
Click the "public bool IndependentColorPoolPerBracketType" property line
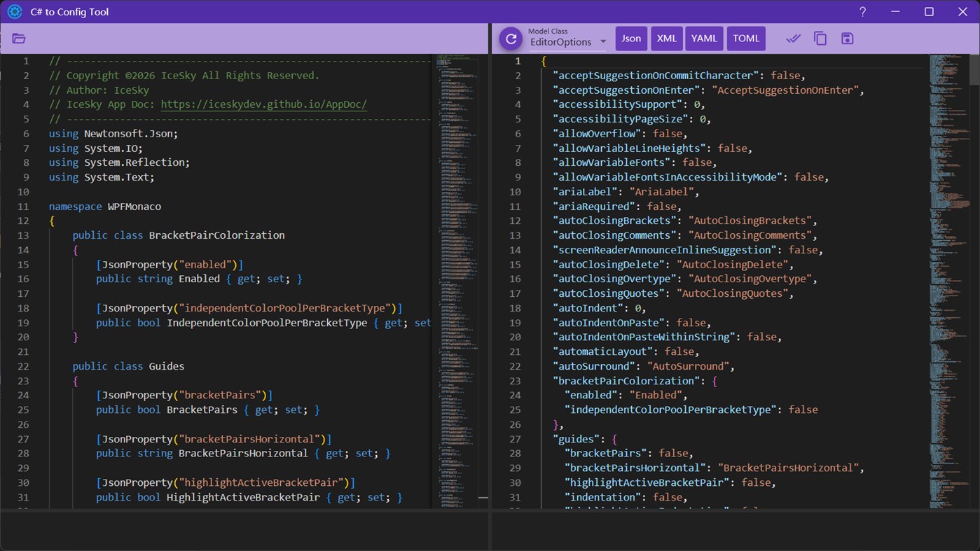click(263, 323)
